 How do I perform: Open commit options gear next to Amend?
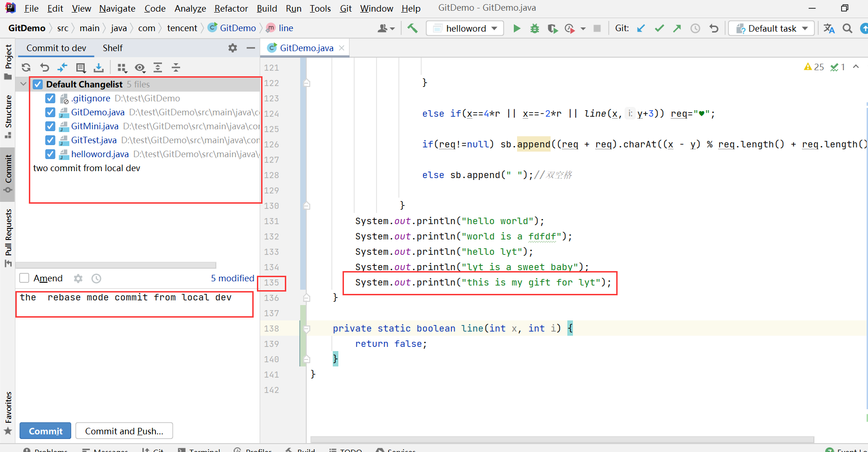pyautogui.click(x=78, y=279)
